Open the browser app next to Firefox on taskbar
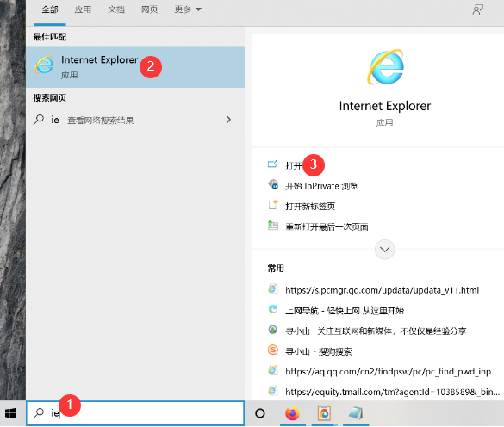The width and height of the screenshot is (504, 427). (x=324, y=413)
